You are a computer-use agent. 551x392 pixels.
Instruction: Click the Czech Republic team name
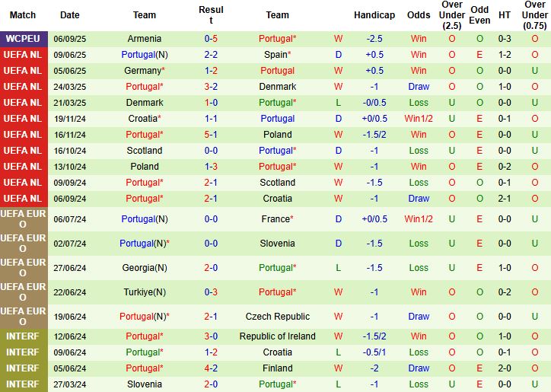pyautogui.click(x=277, y=317)
